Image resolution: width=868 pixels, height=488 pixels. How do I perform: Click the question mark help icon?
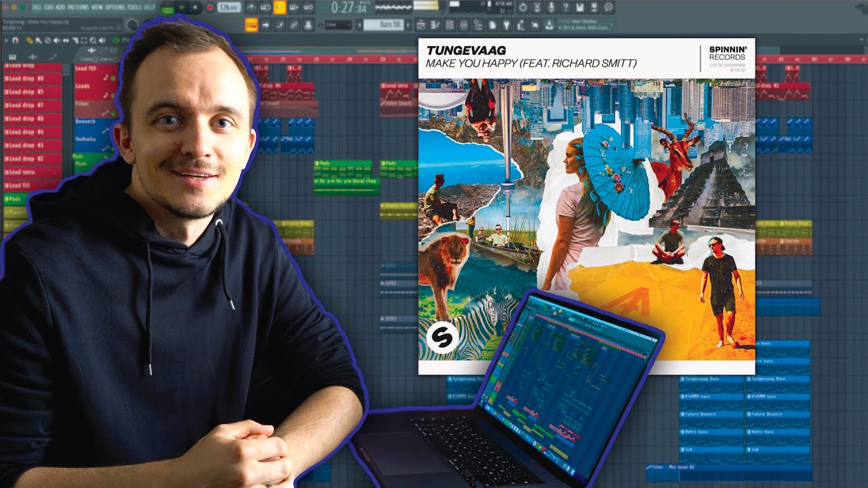coord(566,7)
